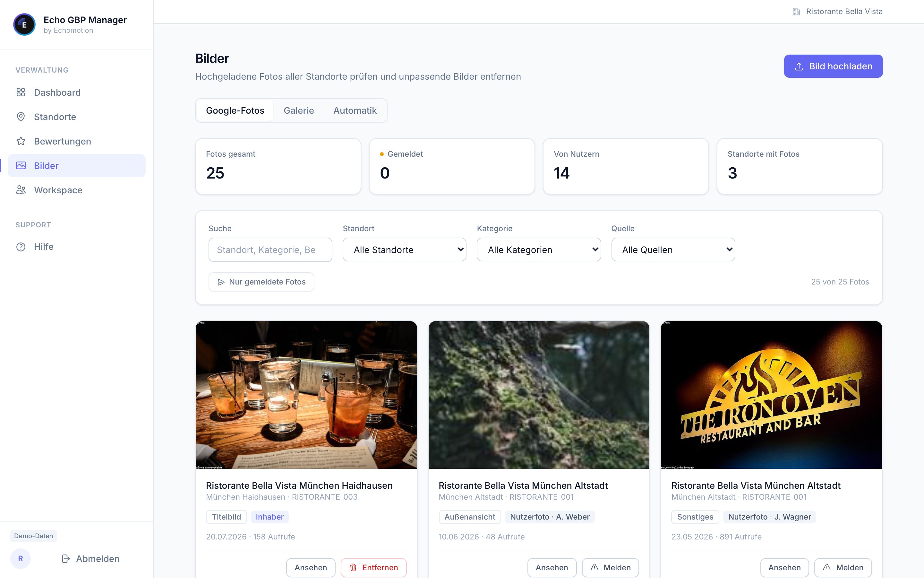Click the Titelbild tag on the Haidhausen card
The image size is (924, 578).
(227, 517)
